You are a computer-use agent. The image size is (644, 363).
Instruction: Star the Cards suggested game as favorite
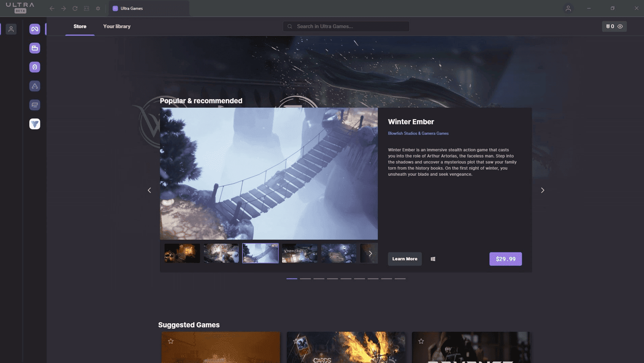click(x=296, y=341)
